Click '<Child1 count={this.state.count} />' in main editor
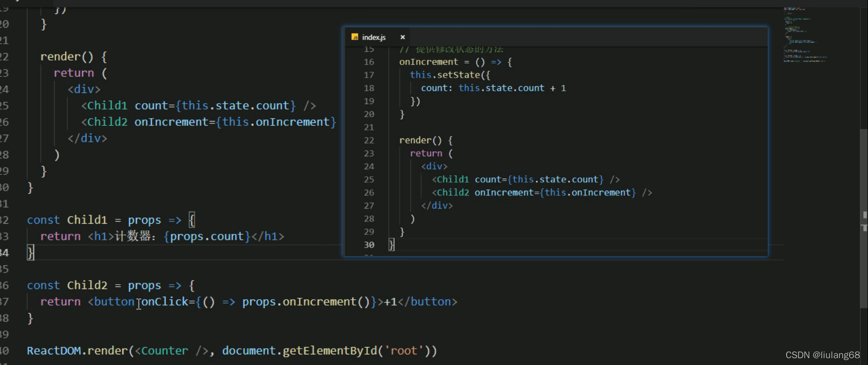Image resolution: width=868 pixels, height=365 pixels. tap(198, 106)
